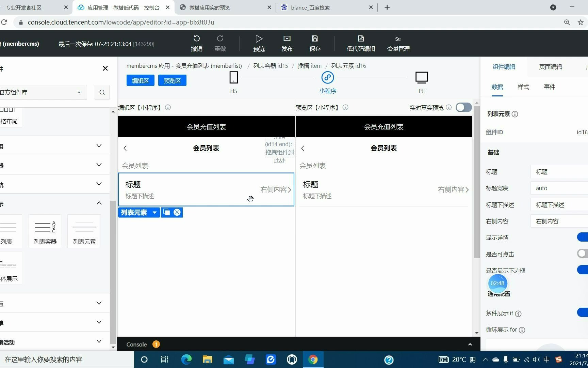Open the 列表元素 label dropdown arrow
Viewport: 588px width, 368px height.
(x=154, y=212)
